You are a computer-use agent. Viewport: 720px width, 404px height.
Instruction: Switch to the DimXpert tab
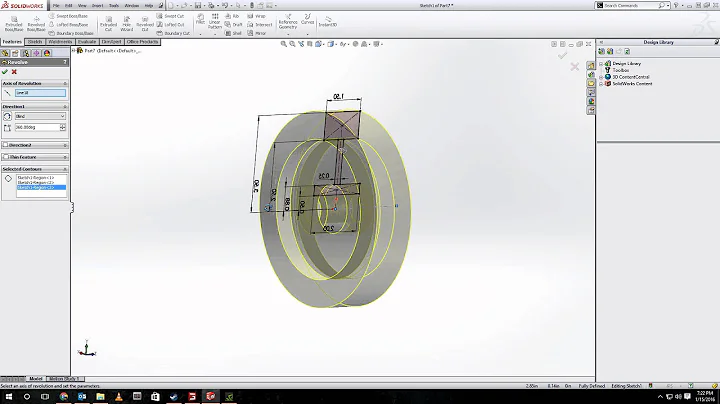112,42
